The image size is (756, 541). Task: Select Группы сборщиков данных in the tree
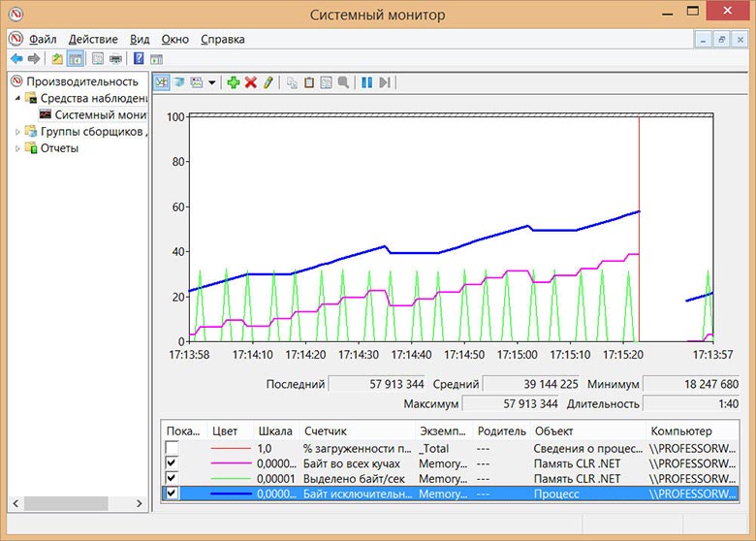pyautogui.click(x=94, y=132)
